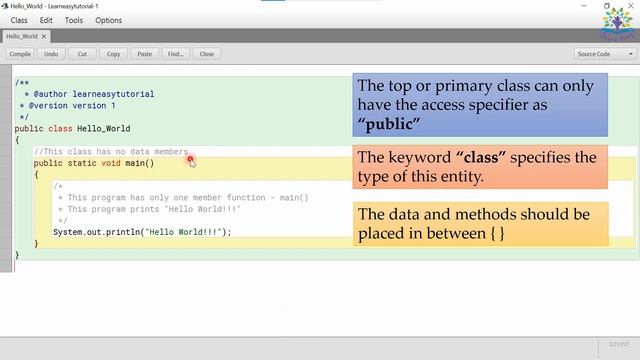This screenshot has height=360, width=640.
Task: Close the Hello_World tab
Action: tap(44, 36)
